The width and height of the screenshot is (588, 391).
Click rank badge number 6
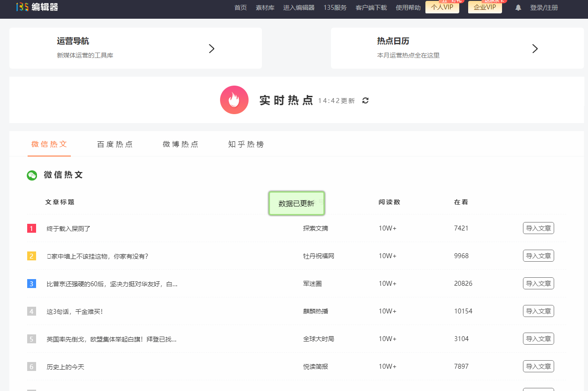point(32,366)
